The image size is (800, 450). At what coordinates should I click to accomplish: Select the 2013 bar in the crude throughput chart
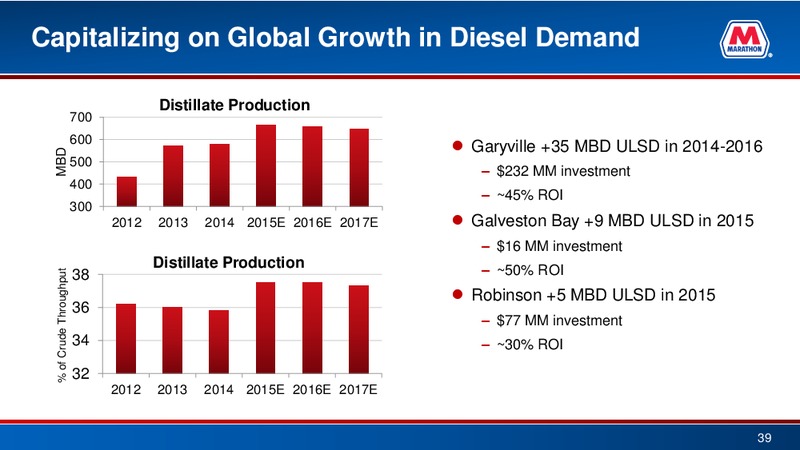coord(172,340)
